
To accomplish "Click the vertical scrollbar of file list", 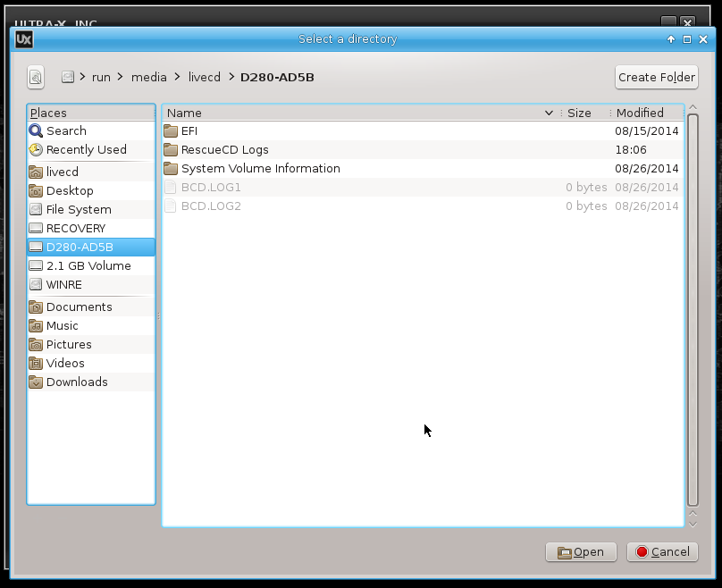I will [693, 304].
